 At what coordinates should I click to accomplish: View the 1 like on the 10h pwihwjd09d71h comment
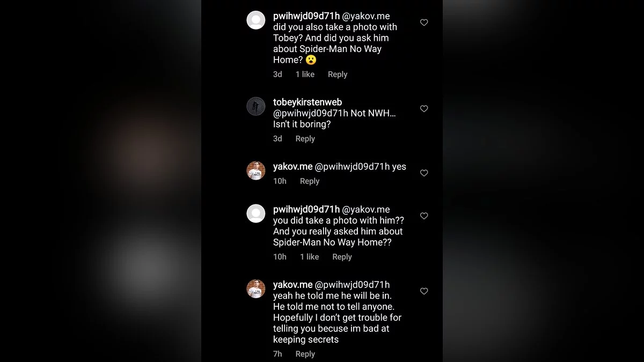(309, 257)
